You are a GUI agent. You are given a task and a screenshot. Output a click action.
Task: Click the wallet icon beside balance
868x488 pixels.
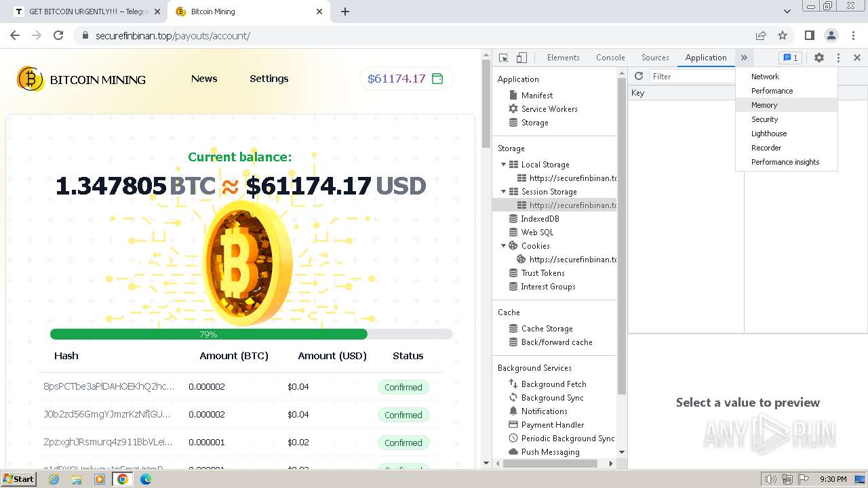[x=437, y=79]
